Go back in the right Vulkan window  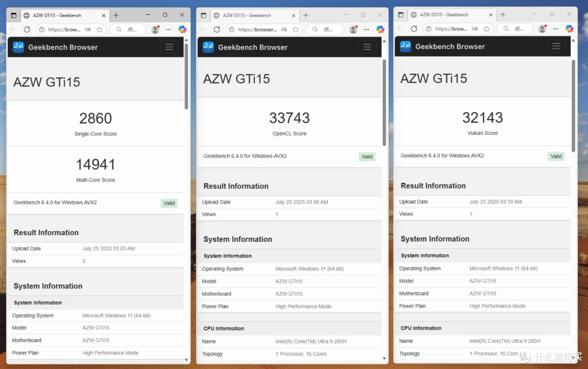coord(401,28)
